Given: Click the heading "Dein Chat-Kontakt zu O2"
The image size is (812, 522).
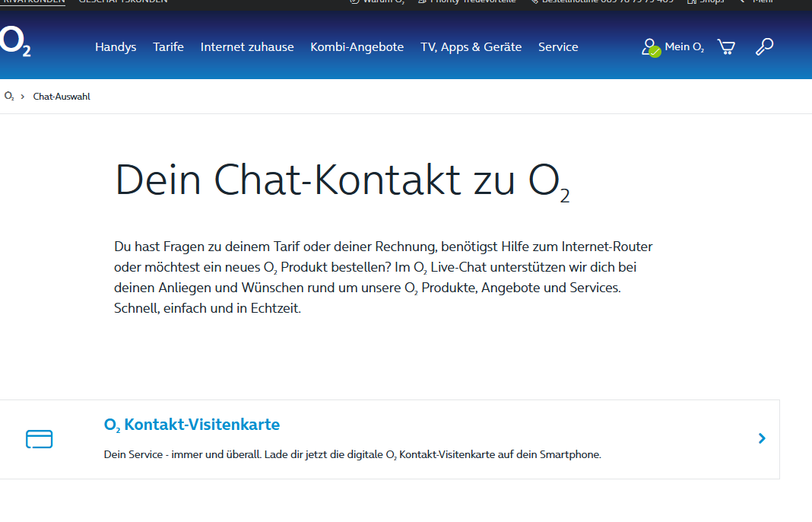Looking at the screenshot, I should click(x=342, y=181).
